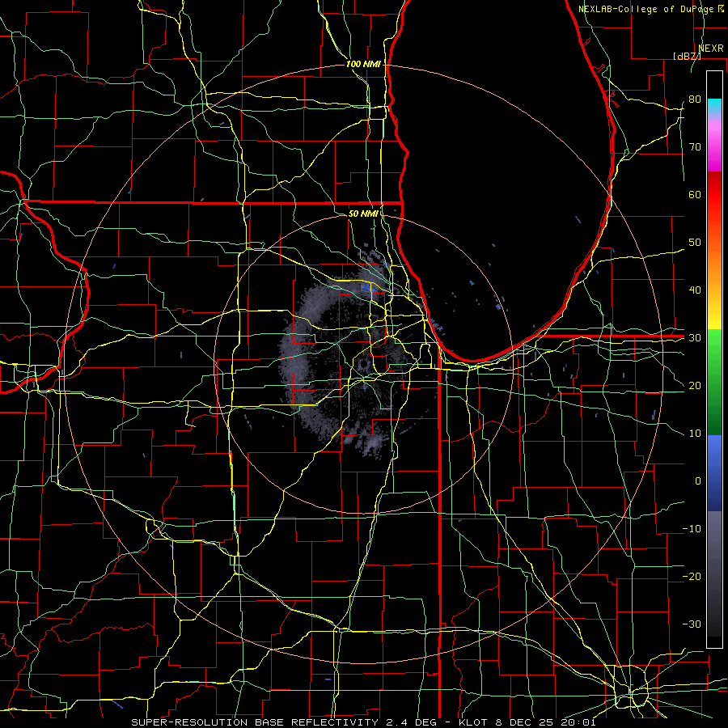Click the dBZ reflectivity color bar
This screenshot has height=728, width=728.
click(x=714, y=359)
